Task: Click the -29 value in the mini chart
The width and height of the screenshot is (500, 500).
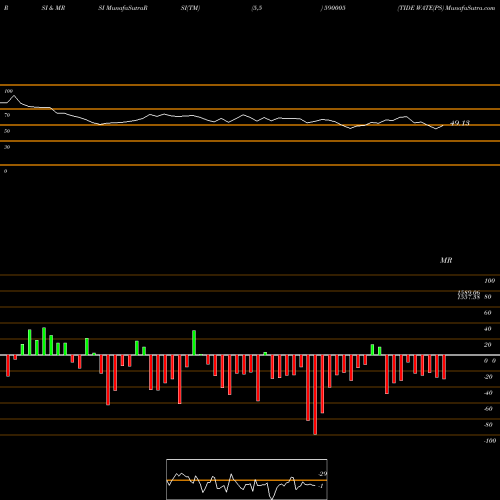Action: tap(322, 474)
